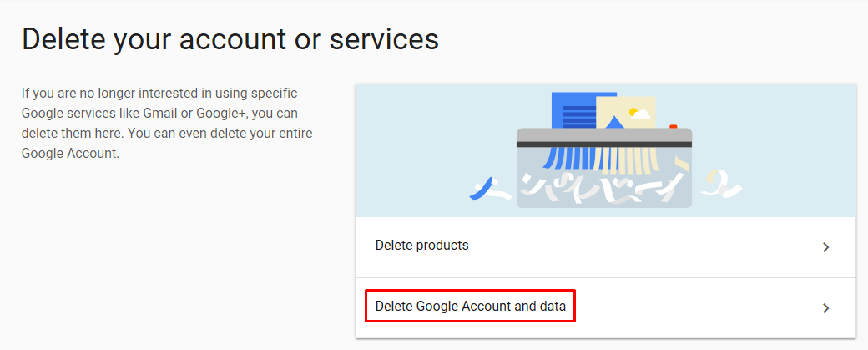The height and width of the screenshot is (350, 868).
Task: Click the sentence about deleting entire Google Account
Action: tap(167, 143)
